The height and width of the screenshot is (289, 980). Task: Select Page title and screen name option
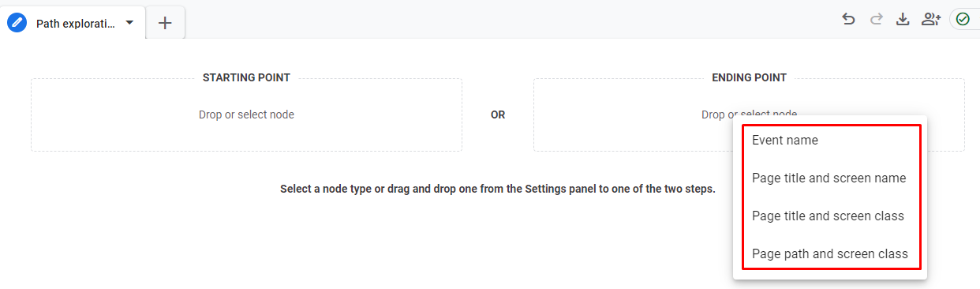point(830,178)
